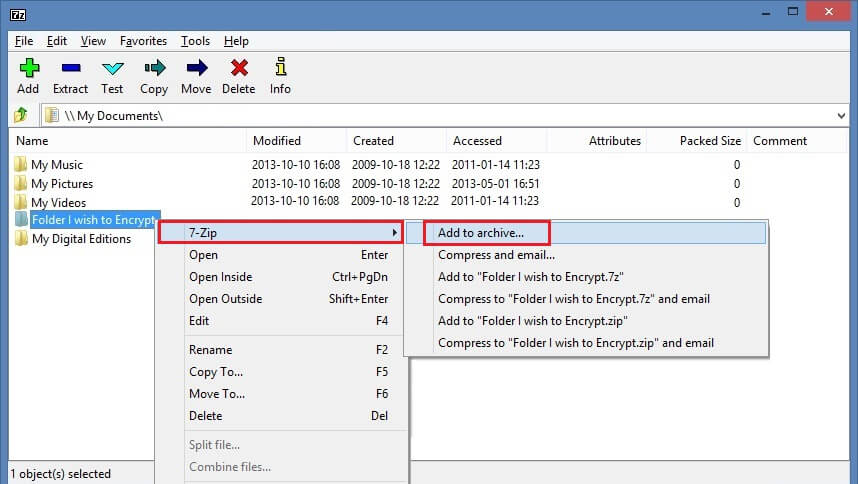Click the Name column header
This screenshot has height=484, width=858.
click(x=32, y=141)
